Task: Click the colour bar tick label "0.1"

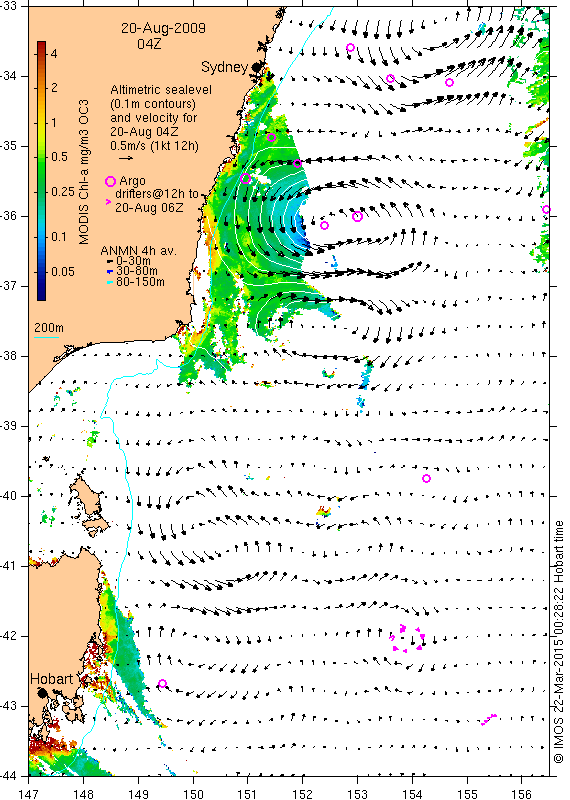Action: 59,236
